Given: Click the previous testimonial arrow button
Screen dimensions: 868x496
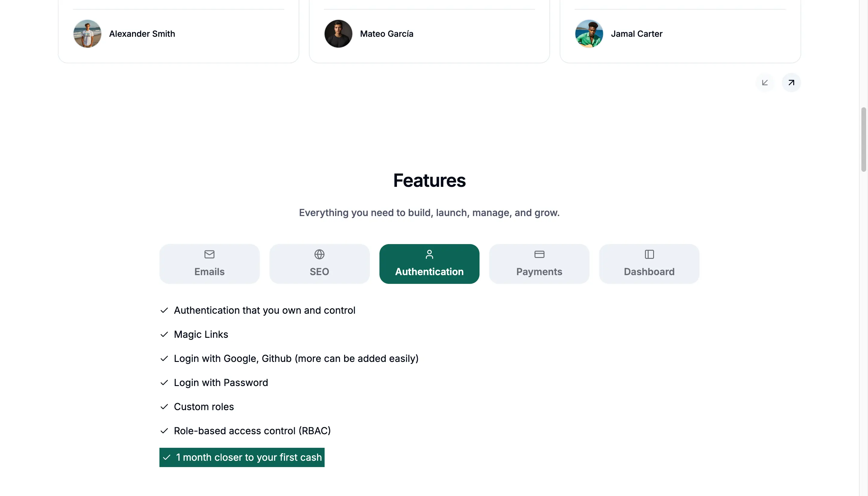Looking at the screenshot, I should (765, 83).
